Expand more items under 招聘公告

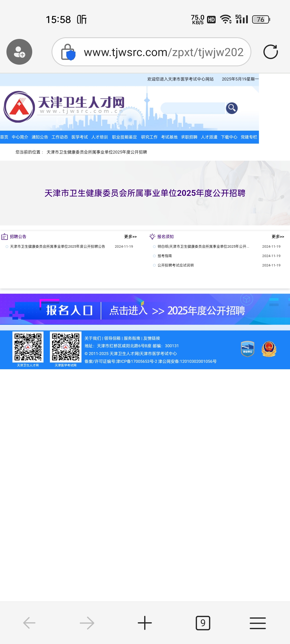point(130,237)
